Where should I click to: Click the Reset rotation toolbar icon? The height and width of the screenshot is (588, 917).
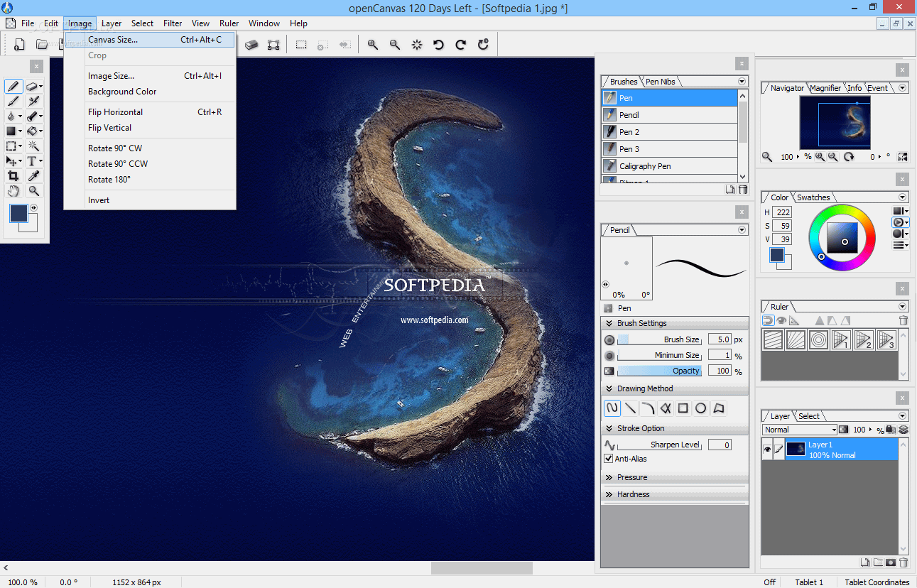483,45
